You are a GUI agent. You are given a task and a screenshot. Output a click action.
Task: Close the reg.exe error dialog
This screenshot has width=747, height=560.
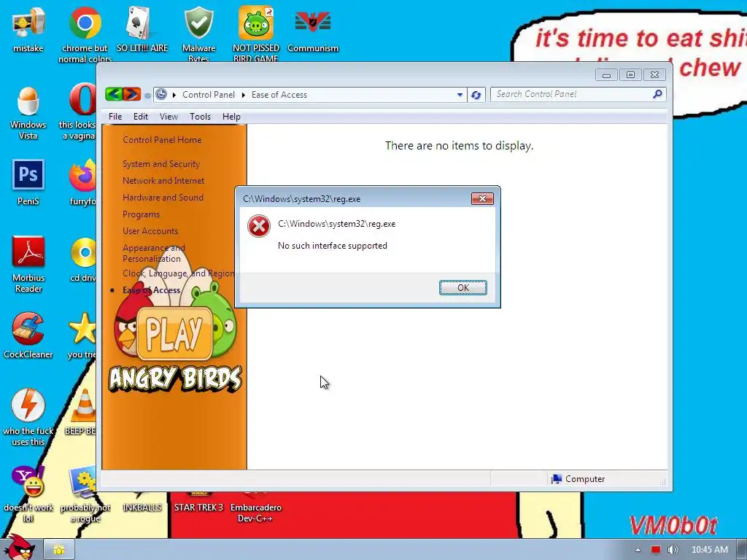click(x=482, y=198)
